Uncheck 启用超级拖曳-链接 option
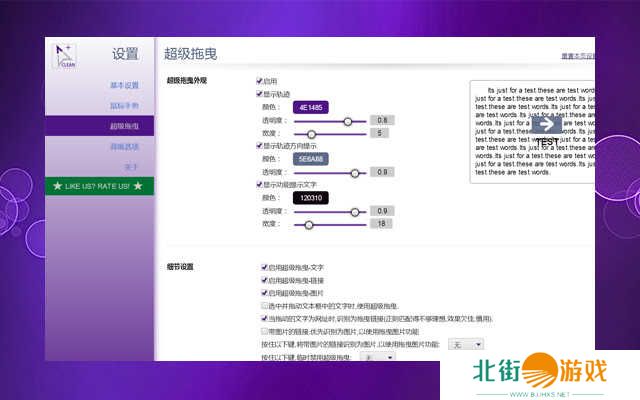 click(263, 281)
